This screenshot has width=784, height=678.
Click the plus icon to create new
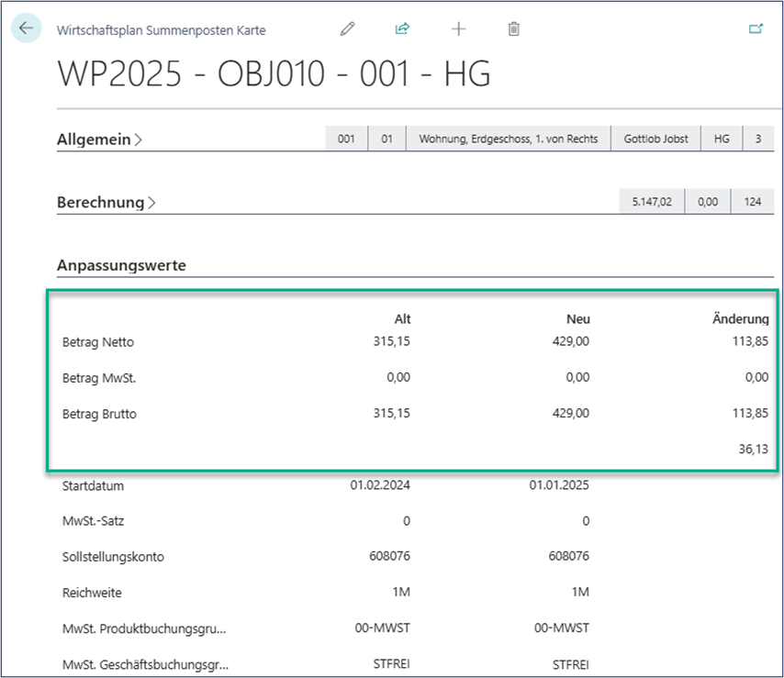pyautogui.click(x=458, y=29)
